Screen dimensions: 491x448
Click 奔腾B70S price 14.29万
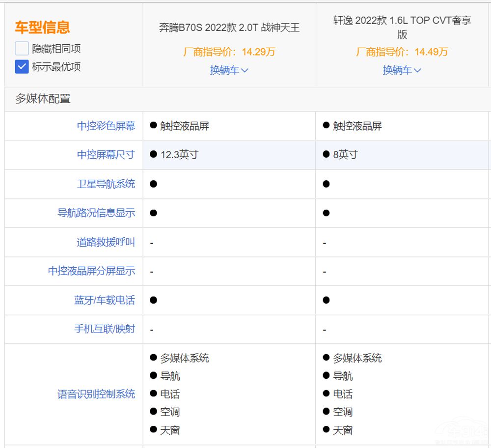pos(229,52)
